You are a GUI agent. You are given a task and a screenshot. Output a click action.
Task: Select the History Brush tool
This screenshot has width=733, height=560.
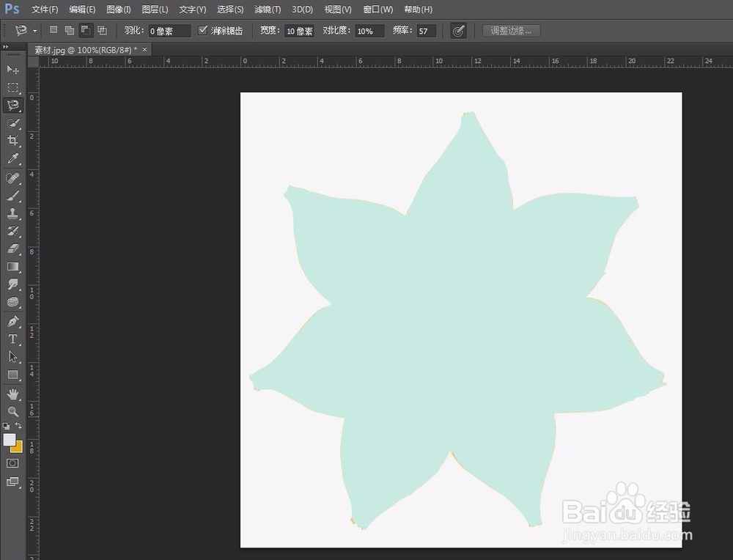[x=12, y=231]
